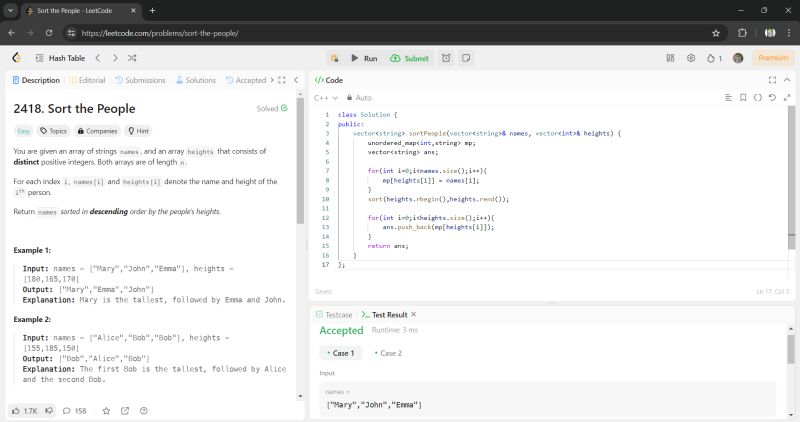Submit the solution
Screen dimensions: 800x422
pyautogui.click(x=409, y=58)
